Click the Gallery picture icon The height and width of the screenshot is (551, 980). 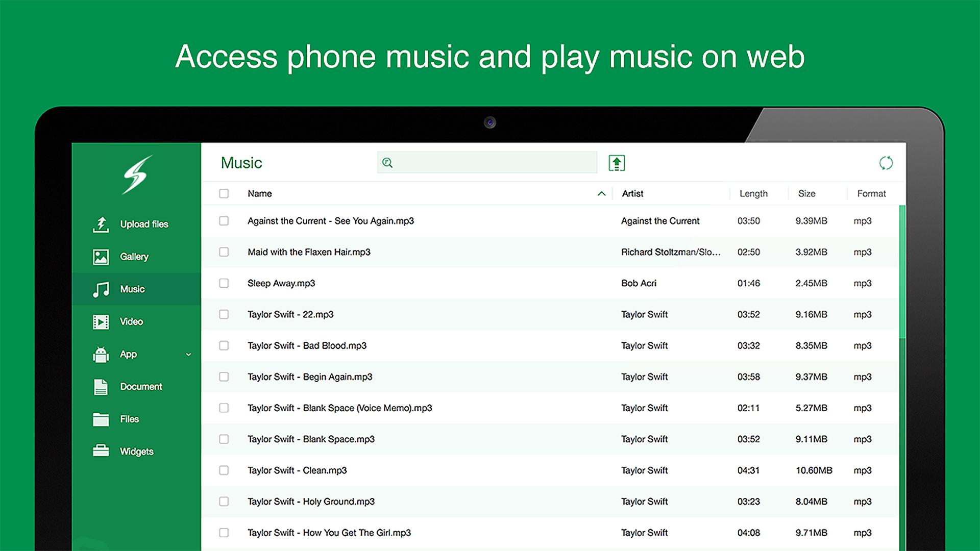point(101,257)
